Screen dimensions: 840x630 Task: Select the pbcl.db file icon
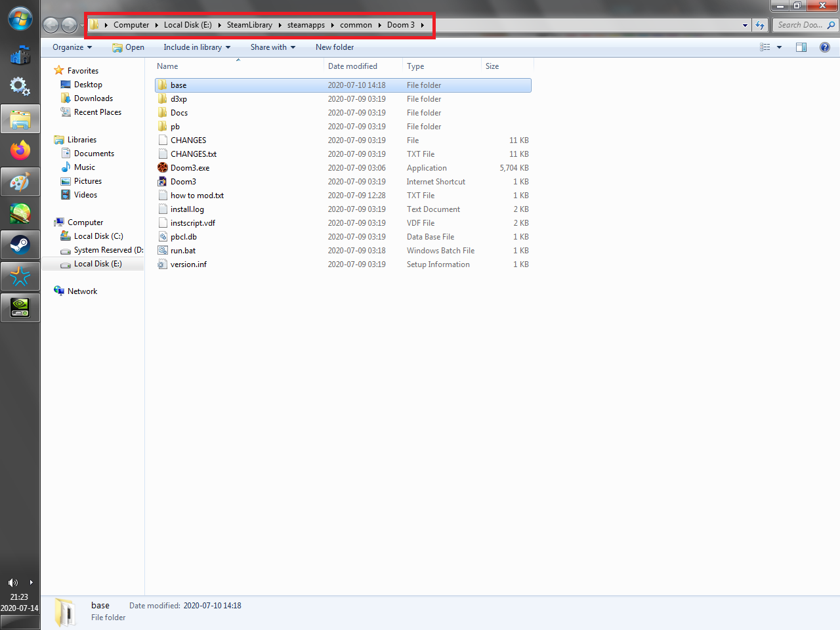click(x=163, y=237)
